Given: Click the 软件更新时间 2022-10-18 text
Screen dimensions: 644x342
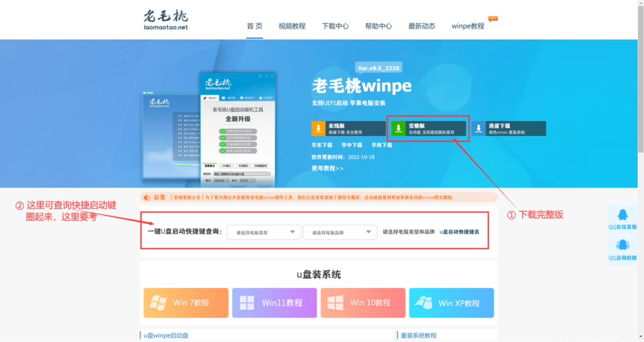Looking at the screenshot, I should point(343,157).
